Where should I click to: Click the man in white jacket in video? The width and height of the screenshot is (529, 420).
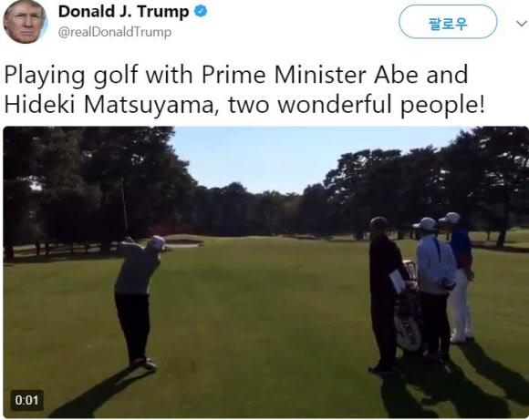click(x=434, y=288)
